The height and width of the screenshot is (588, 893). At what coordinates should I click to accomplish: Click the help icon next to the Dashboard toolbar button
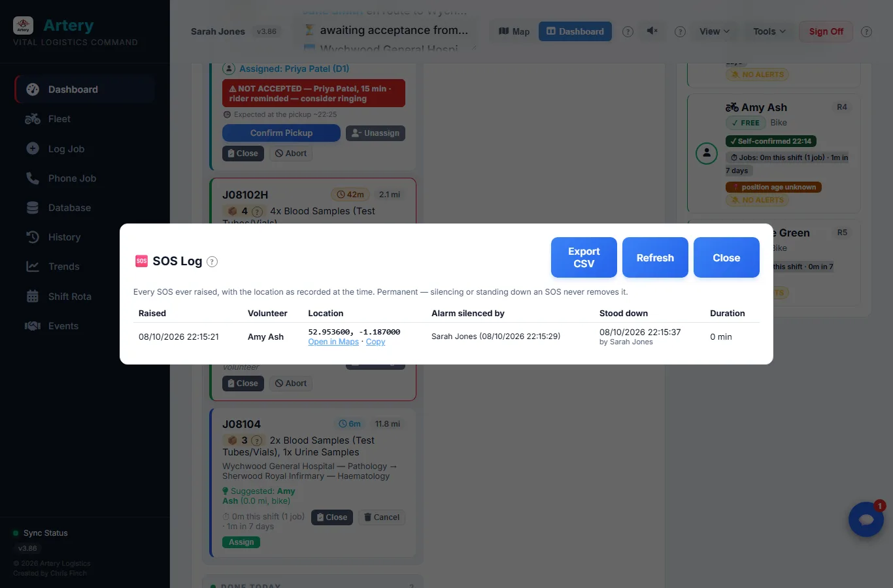pyautogui.click(x=628, y=32)
